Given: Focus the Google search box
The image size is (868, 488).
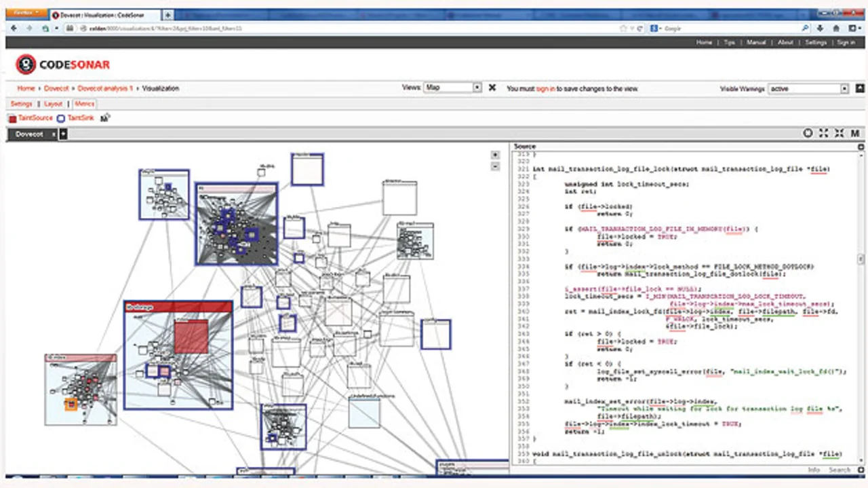Looking at the screenshot, I should tap(729, 29).
